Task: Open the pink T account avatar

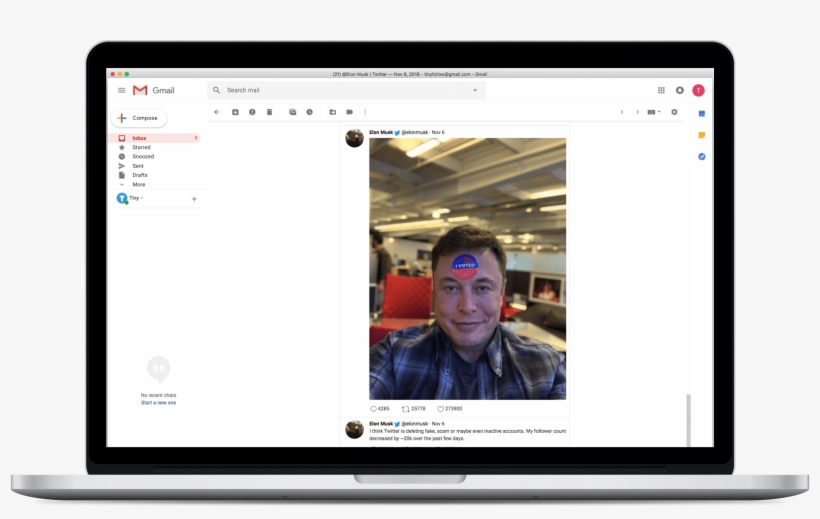Action: (698, 91)
